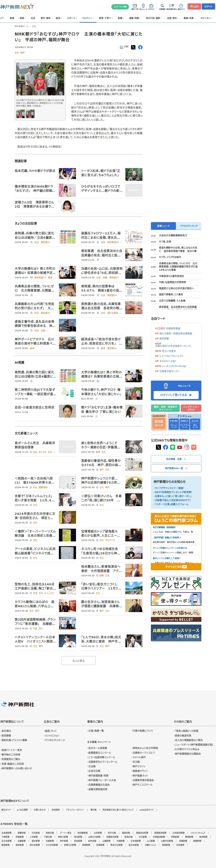Click the もっと見る button

tap(79, 661)
